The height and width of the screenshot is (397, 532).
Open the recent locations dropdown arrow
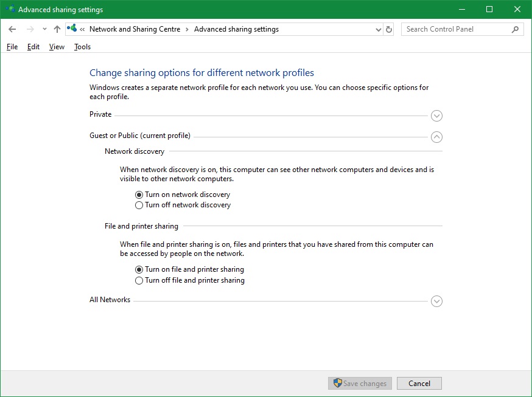(x=44, y=29)
